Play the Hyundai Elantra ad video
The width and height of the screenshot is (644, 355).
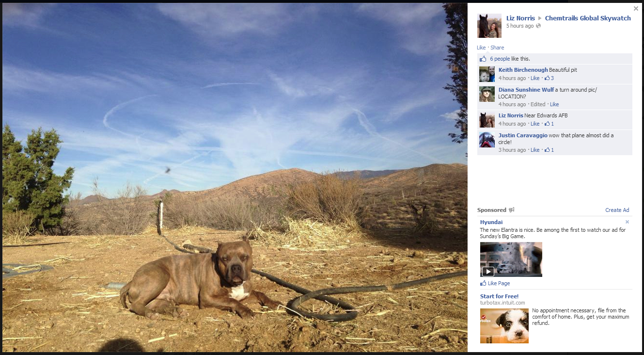tap(488, 272)
